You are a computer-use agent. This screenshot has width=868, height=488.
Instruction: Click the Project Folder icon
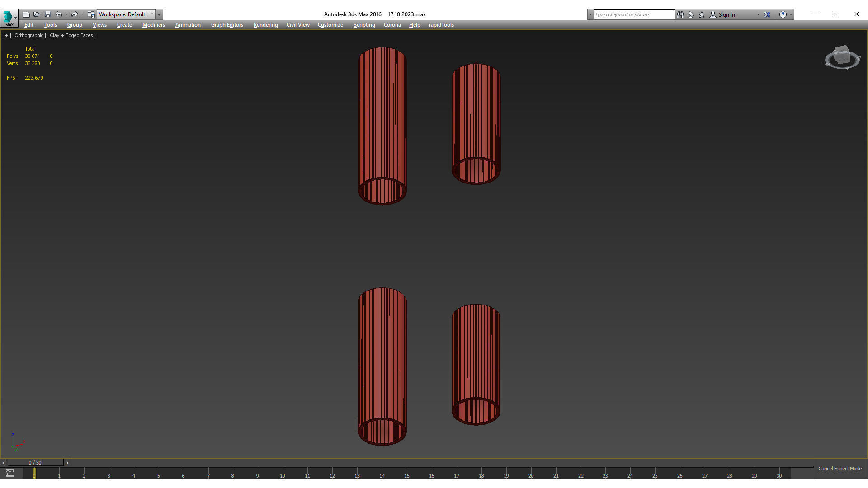[91, 14]
